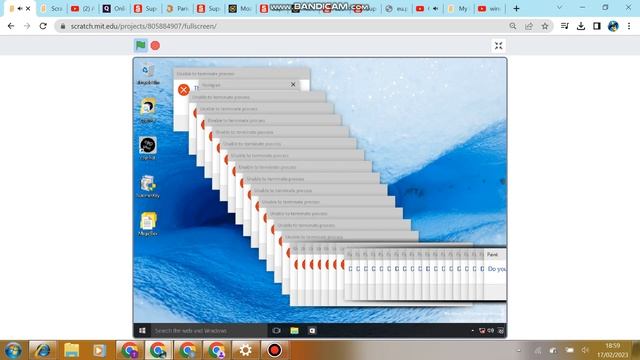
Task: Open Task View in simulated taskbar
Action: [276, 331]
